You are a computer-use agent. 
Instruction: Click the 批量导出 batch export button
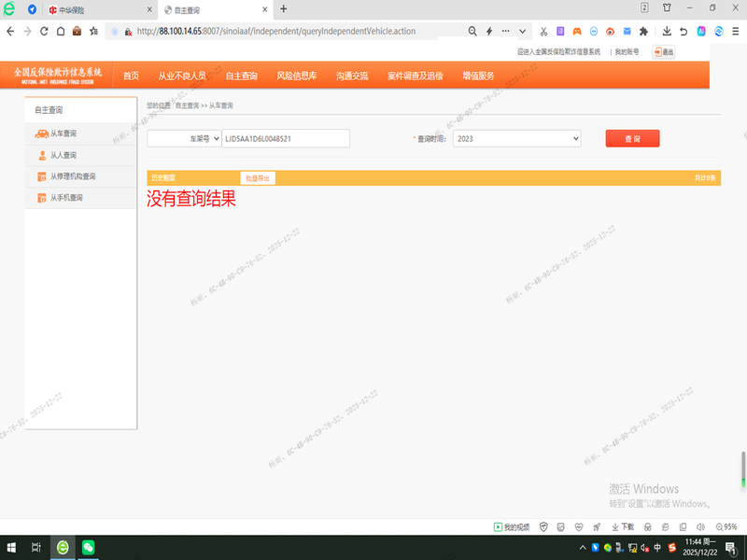[258, 177]
